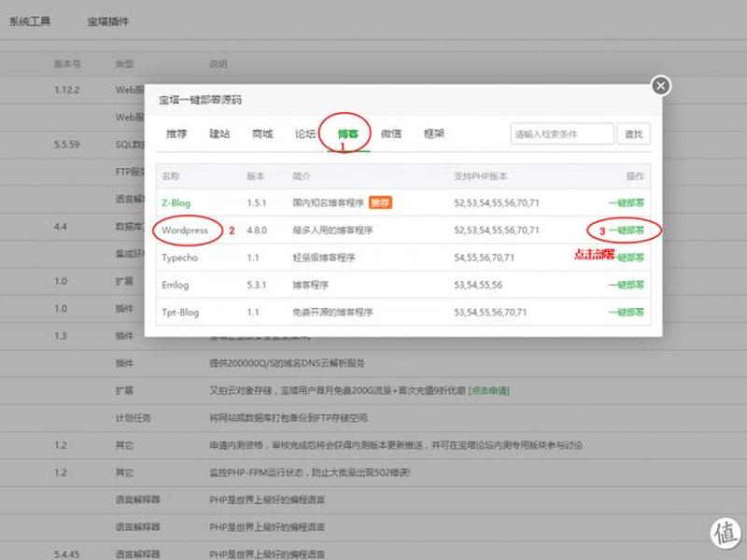This screenshot has width=747, height=560.
Task: Click Emlog PHP versions 53,54,55,56
Action: 478,285
